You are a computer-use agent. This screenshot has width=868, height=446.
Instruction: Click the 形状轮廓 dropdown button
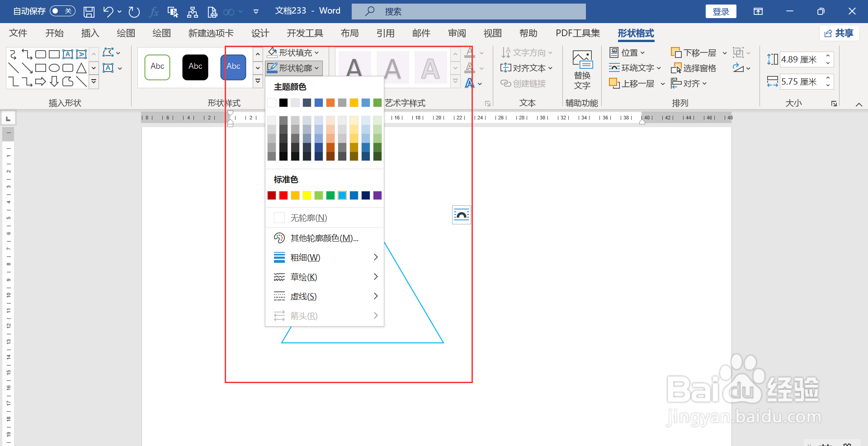click(294, 68)
